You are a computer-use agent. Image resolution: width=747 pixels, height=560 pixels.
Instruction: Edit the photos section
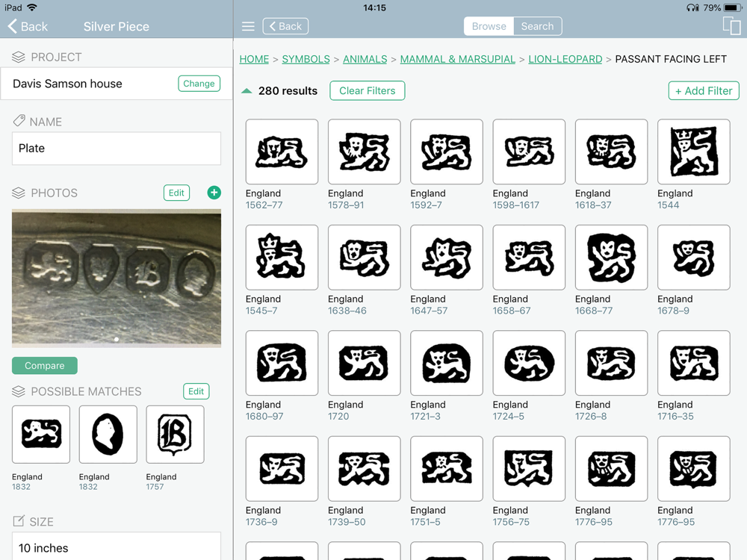pyautogui.click(x=176, y=193)
